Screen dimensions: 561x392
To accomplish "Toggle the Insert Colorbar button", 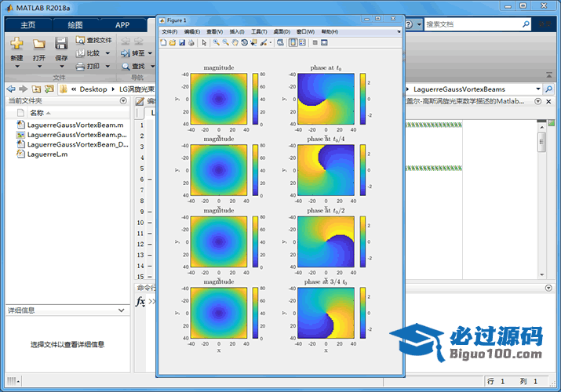I will (x=292, y=42).
